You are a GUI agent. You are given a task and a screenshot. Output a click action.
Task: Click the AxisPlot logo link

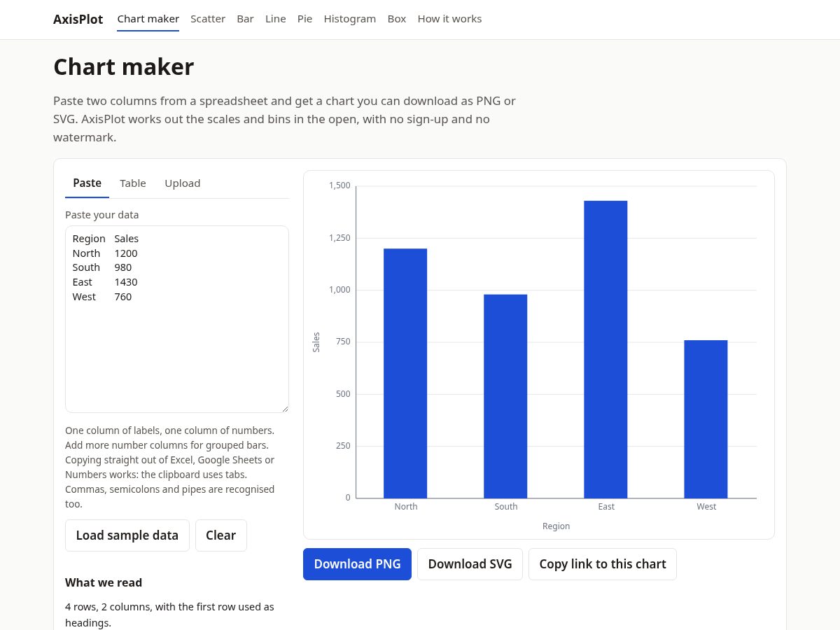click(78, 19)
